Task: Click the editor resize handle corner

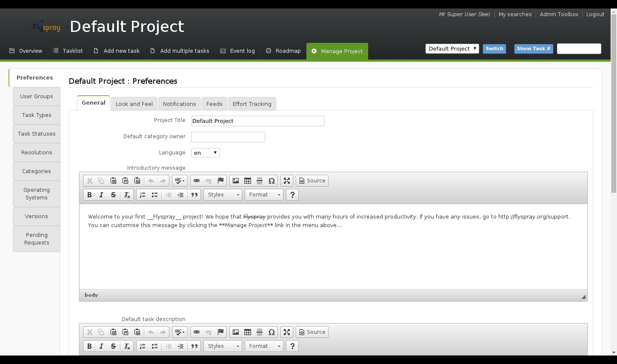Action: click(583, 297)
